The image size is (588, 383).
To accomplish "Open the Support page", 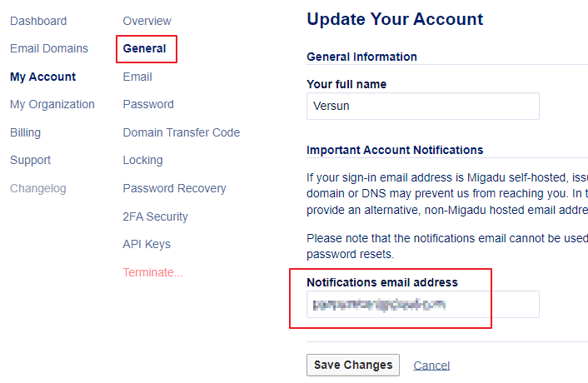I will 30,160.
